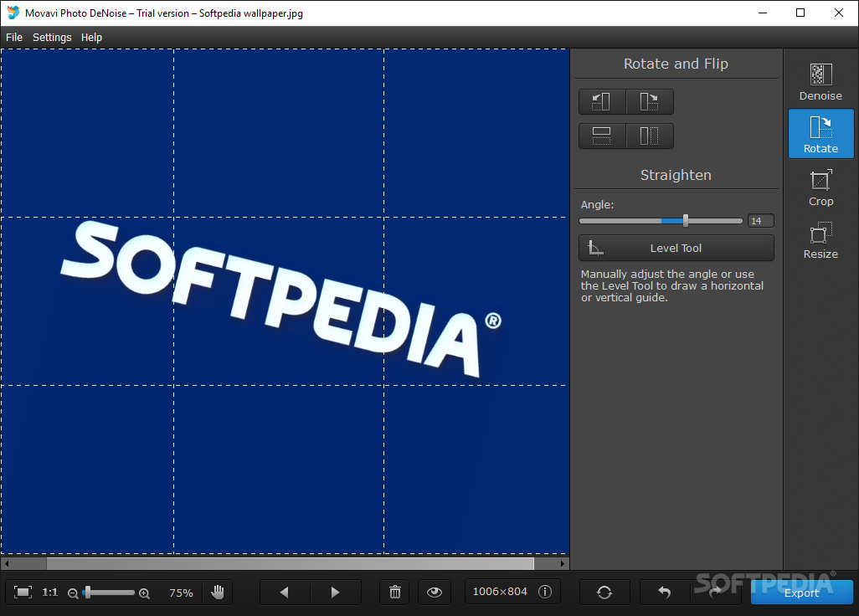The image size is (859, 616).
Task: Click the Movavi app icon in title bar
Action: tap(13, 13)
